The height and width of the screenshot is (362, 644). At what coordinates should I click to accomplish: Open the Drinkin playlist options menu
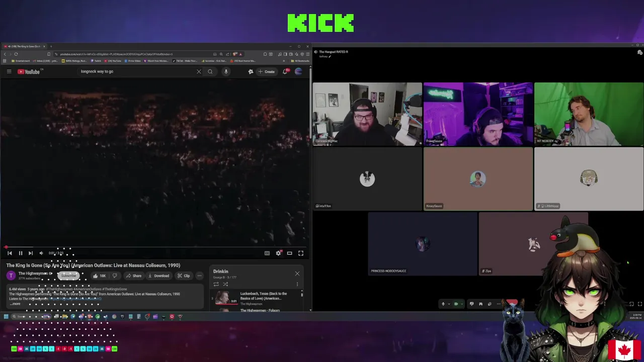(297, 284)
